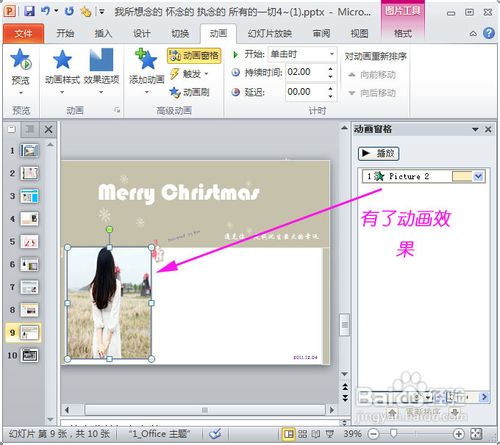
Task: Select slide 5 thumbnail in slide panel
Action: tap(29, 242)
